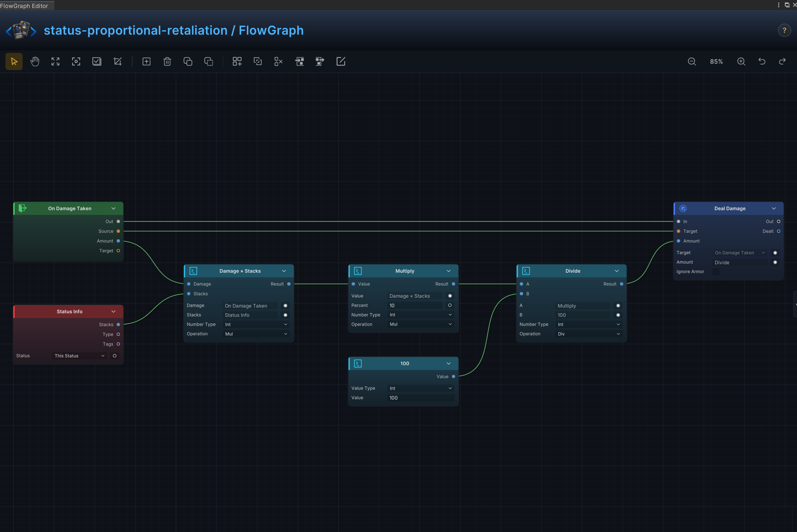The width and height of the screenshot is (797, 532).
Task: Collapse the 100 constant node
Action: 449,363
